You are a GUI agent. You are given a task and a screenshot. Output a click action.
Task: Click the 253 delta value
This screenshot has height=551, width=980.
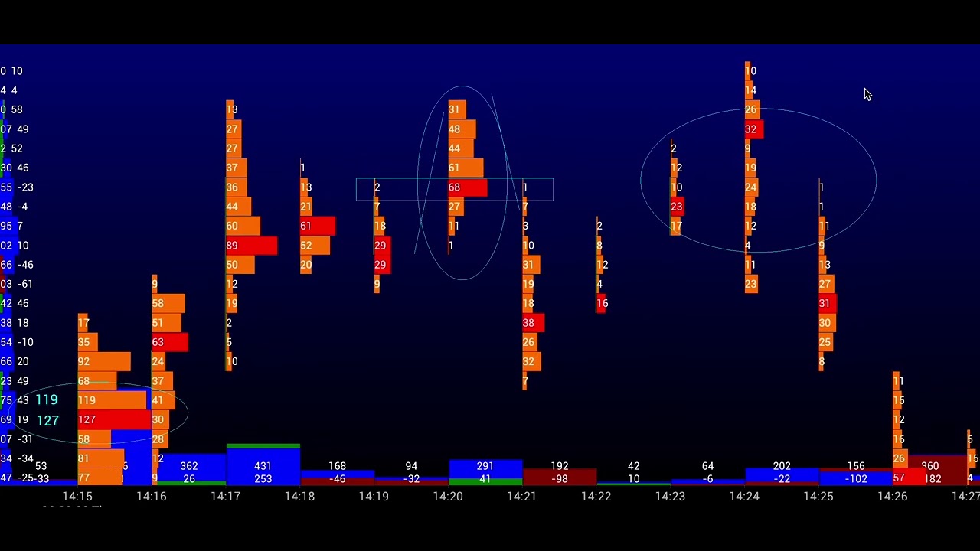(x=263, y=479)
